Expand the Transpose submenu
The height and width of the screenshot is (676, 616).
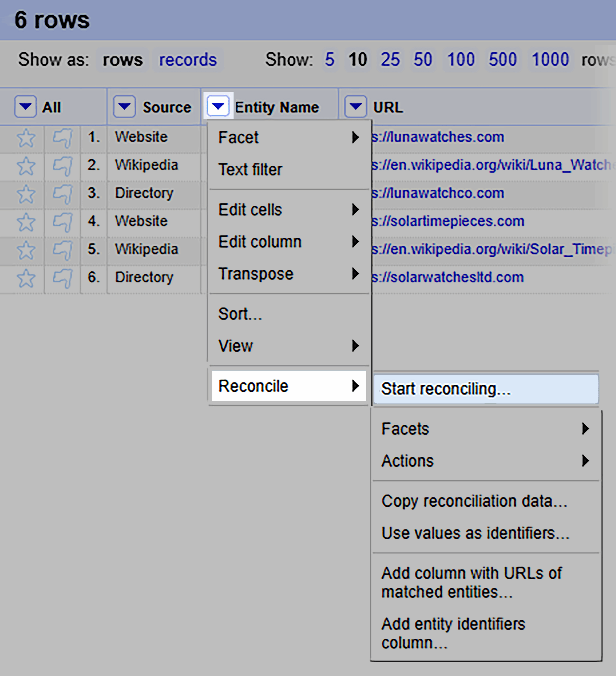click(x=289, y=274)
